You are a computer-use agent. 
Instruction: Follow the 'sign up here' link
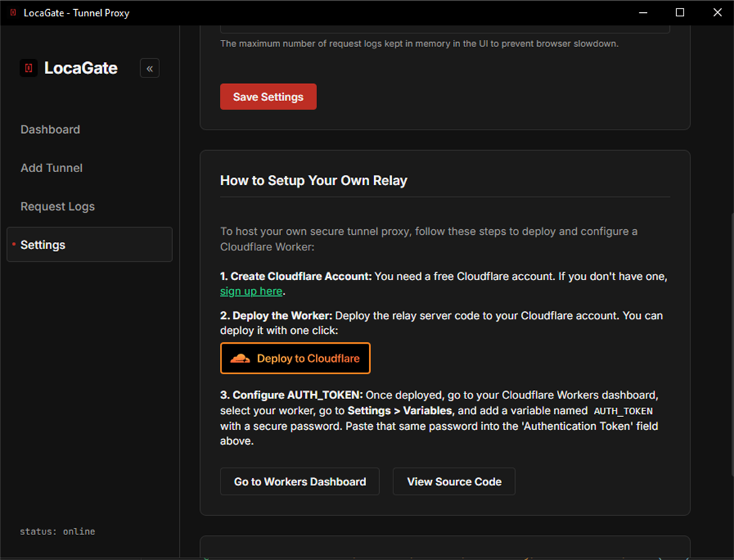tap(251, 291)
